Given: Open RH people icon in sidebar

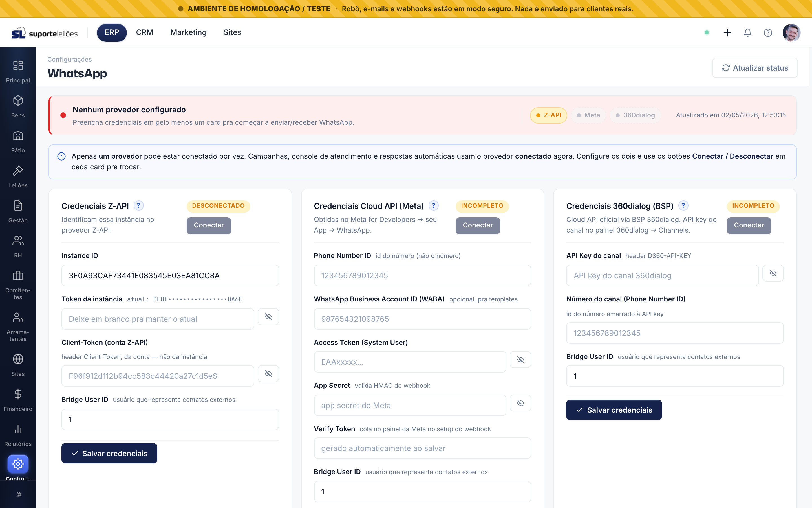Looking at the screenshot, I should pyautogui.click(x=18, y=240).
